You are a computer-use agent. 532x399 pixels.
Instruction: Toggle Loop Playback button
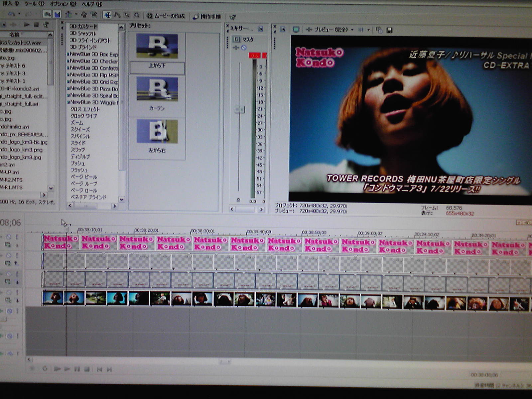[45, 369]
